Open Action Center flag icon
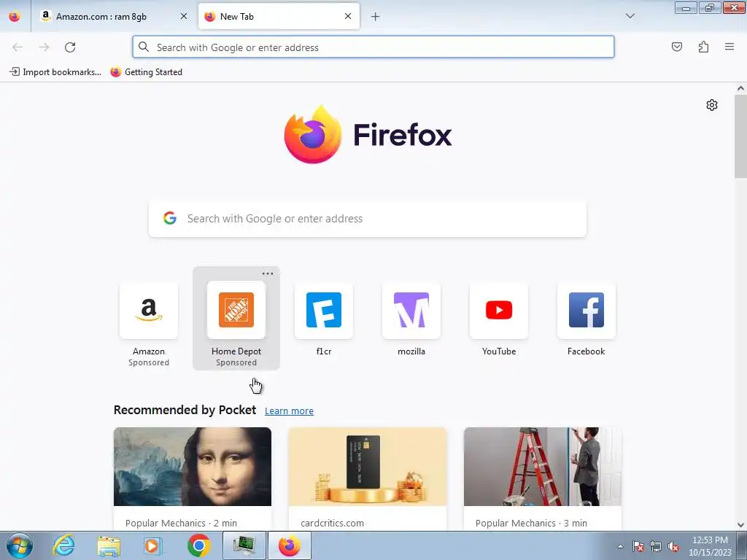Image resolution: width=747 pixels, height=560 pixels. 638,546
